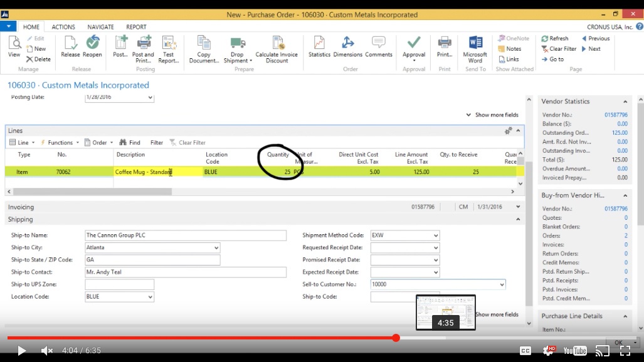Open the shipping Location Code dropdown
The width and height of the screenshot is (644, 362).
(150, 297)
